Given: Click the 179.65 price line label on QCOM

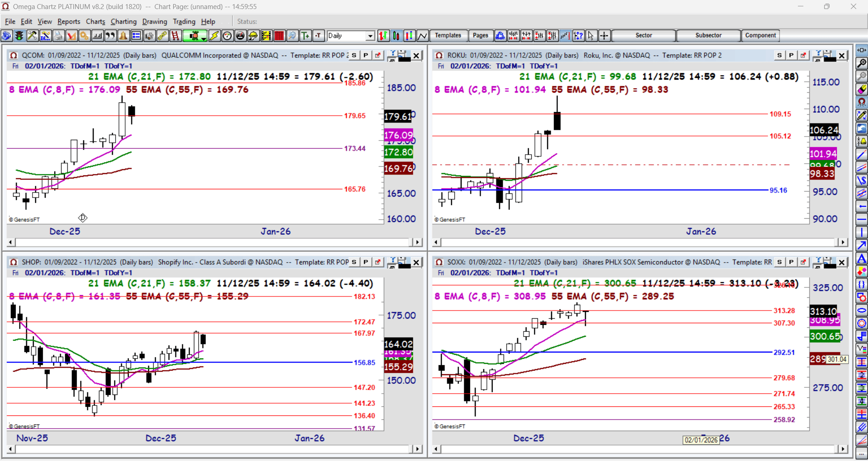Looking at the screenshot, I should coord(355,116).
